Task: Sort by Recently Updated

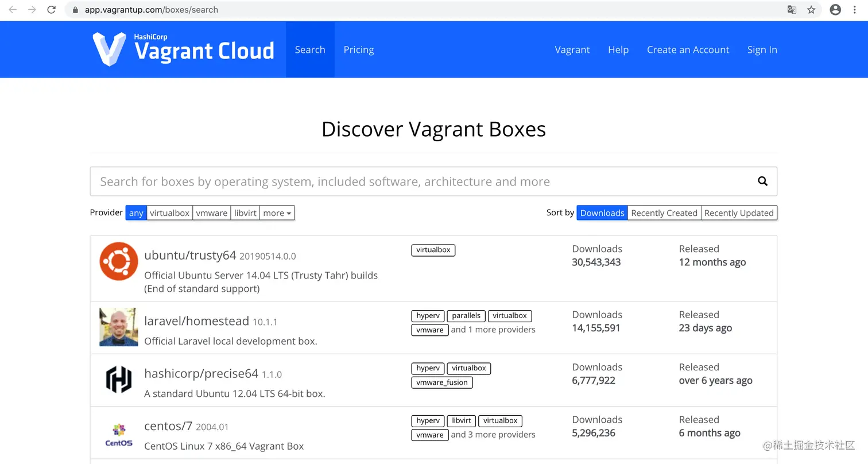Action: click(739, 213)
